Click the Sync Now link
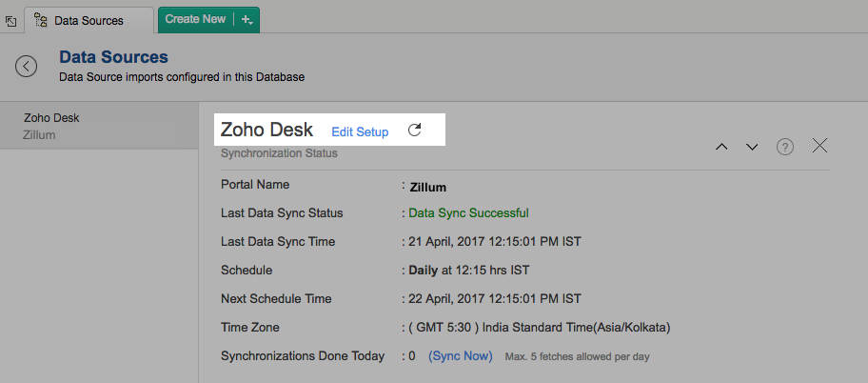The width and height of the screenshot is (868, 383). (461, 356)
